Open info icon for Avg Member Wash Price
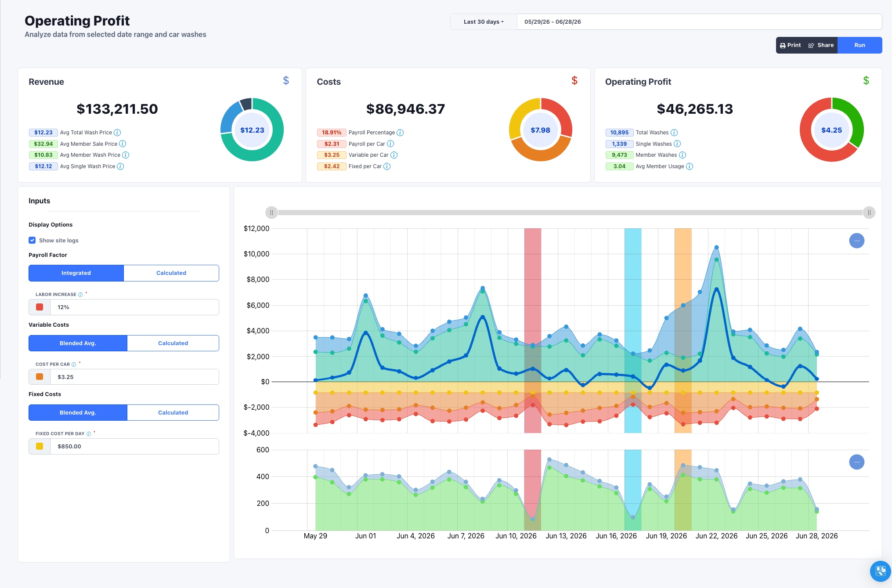Screen dimensions: 892x588 click(x=126, y=155)
